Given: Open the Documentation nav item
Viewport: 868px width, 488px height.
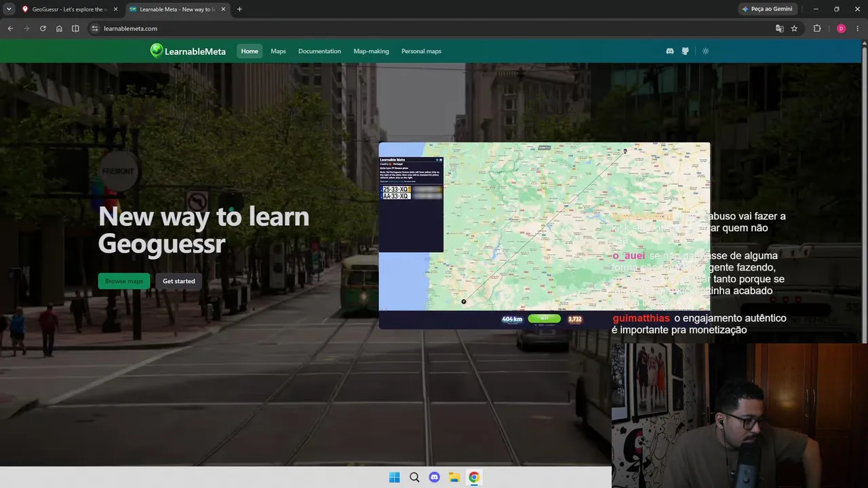Looking at the screenshot, I should click(319, 51).
